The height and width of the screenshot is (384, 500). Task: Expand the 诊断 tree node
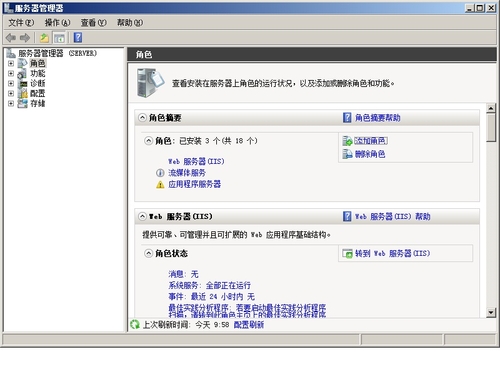click(x=11, y=83)
